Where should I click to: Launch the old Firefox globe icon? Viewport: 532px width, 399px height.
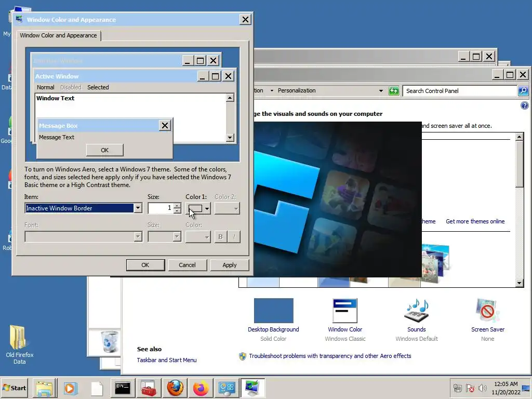[x=175, y=388]
